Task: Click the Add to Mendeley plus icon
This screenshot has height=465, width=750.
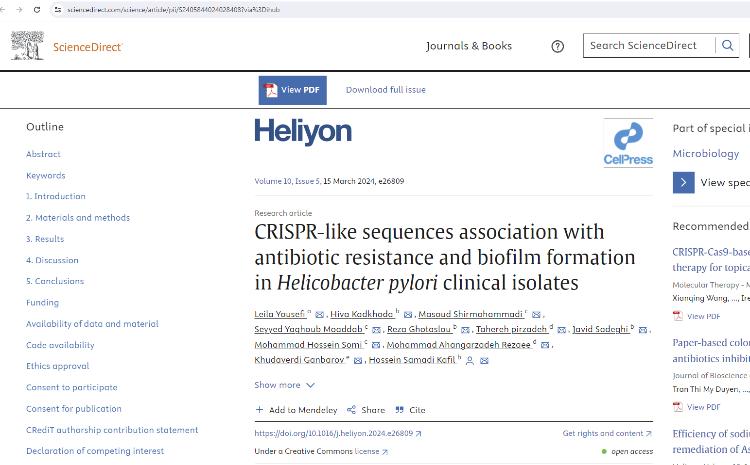Action: 260,410
